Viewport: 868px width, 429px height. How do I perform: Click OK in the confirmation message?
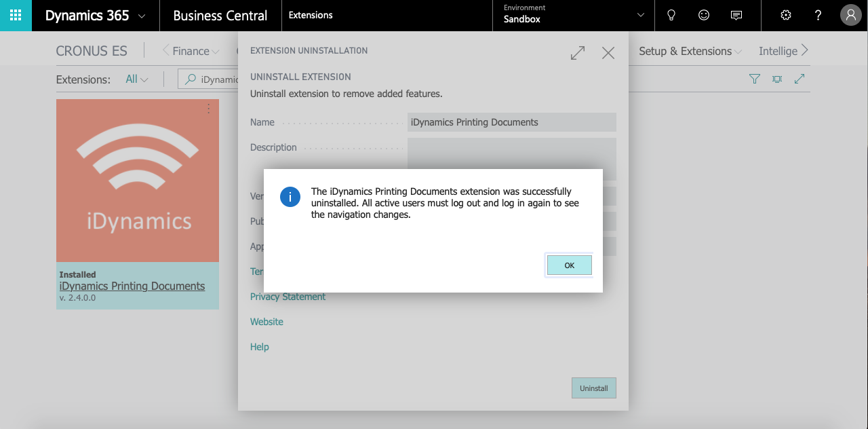pos(570,265)
